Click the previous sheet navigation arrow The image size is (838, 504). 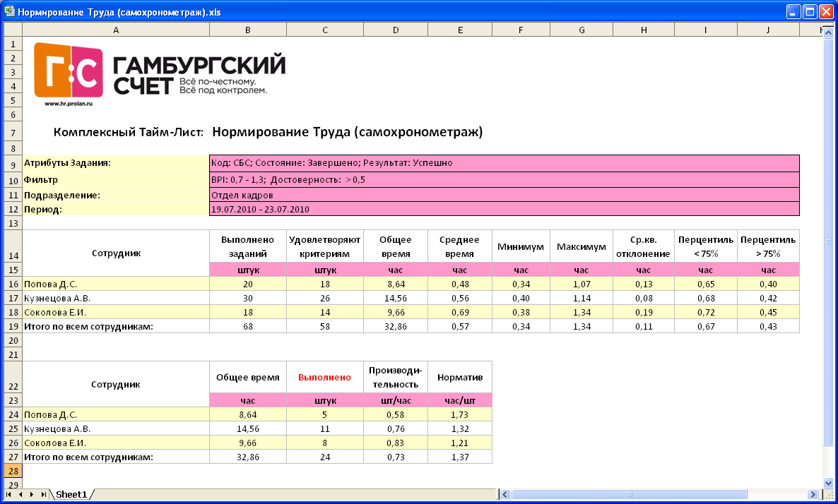coord(20,494)
